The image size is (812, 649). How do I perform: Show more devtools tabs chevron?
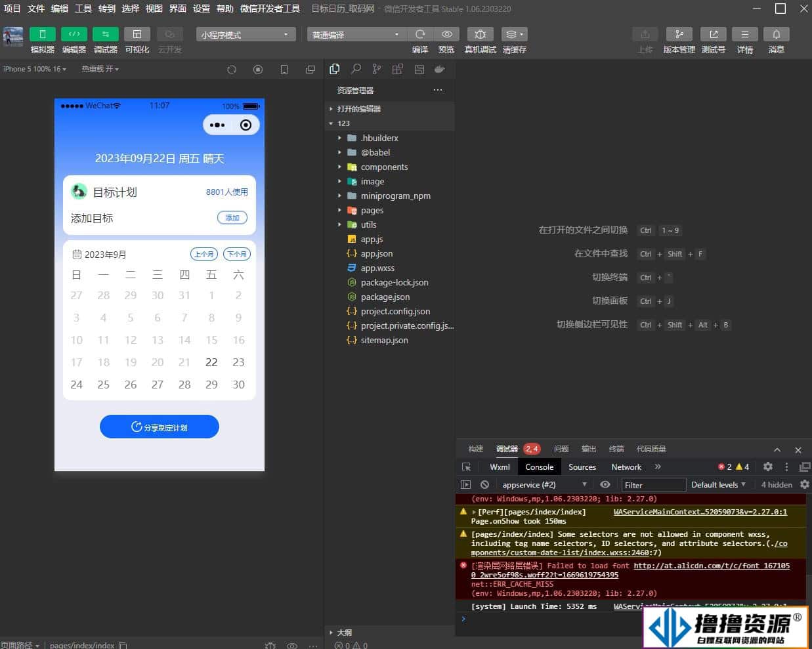point(658,467)
